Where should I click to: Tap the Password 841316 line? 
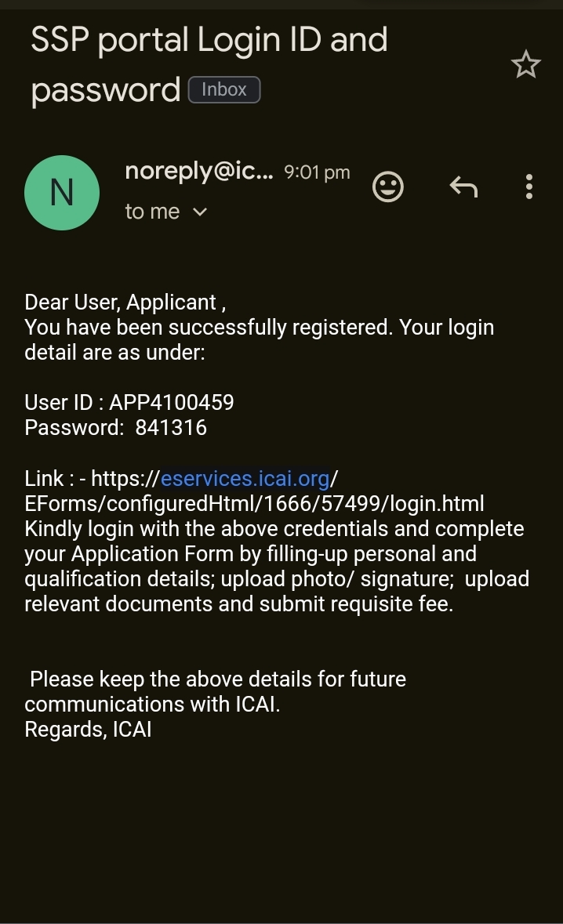[116, 428]
